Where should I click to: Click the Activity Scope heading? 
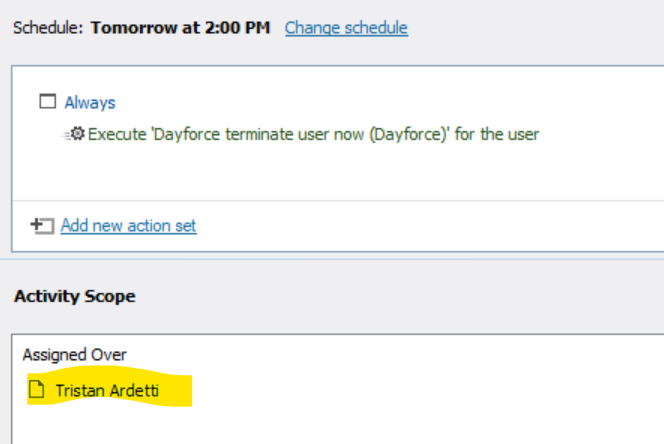[75, 296]
